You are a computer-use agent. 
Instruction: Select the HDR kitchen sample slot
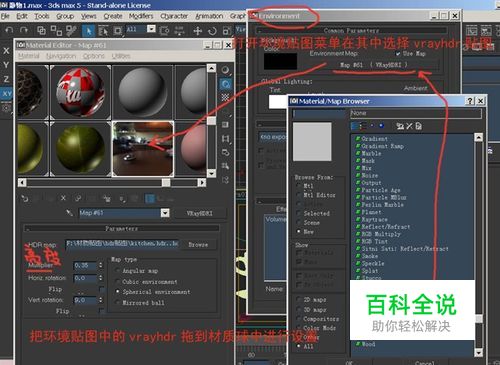coord(143,149)
